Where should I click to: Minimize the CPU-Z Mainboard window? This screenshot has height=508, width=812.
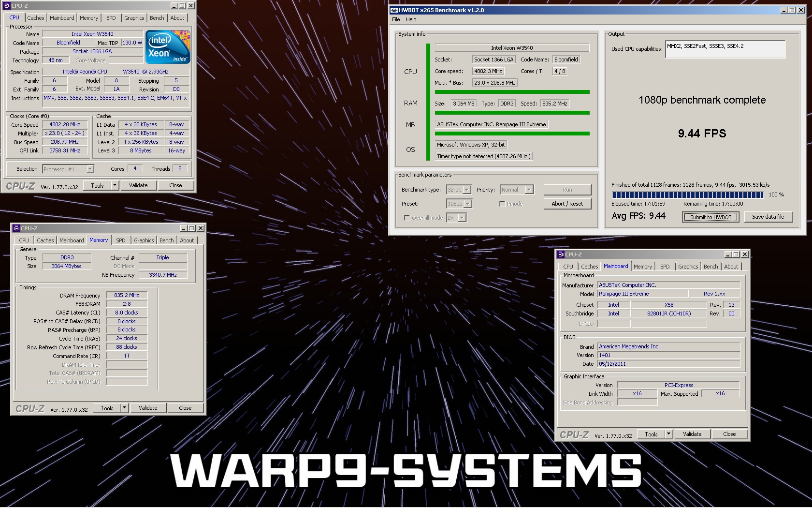click(728, 254)
